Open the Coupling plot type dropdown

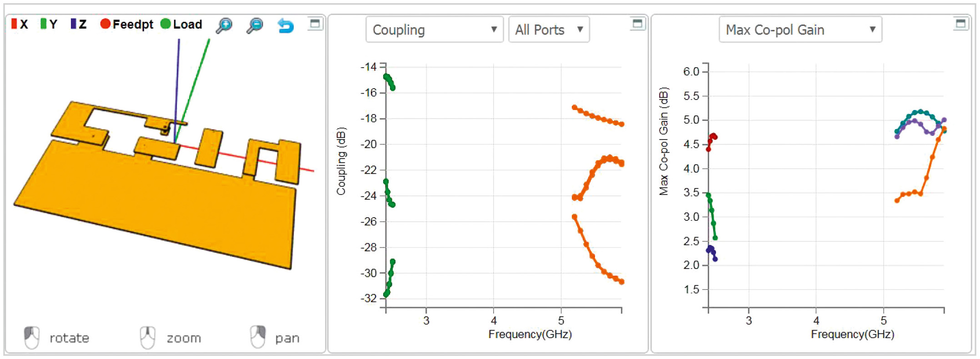[434, 30]
